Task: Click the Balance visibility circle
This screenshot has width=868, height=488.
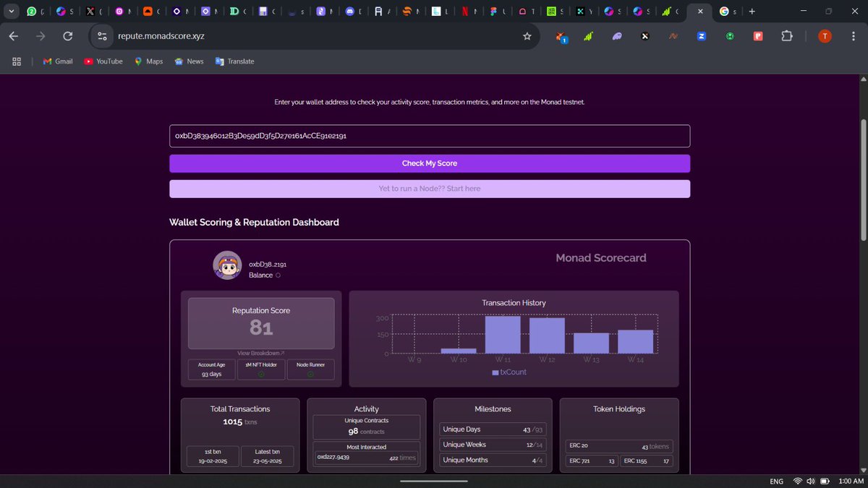Action: tap(278, 275)
